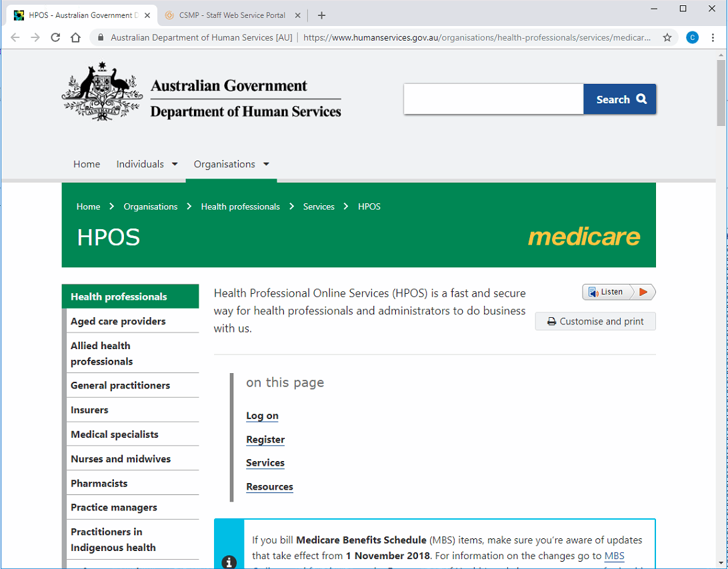Open the MBS link in notice

click(614, 556)
